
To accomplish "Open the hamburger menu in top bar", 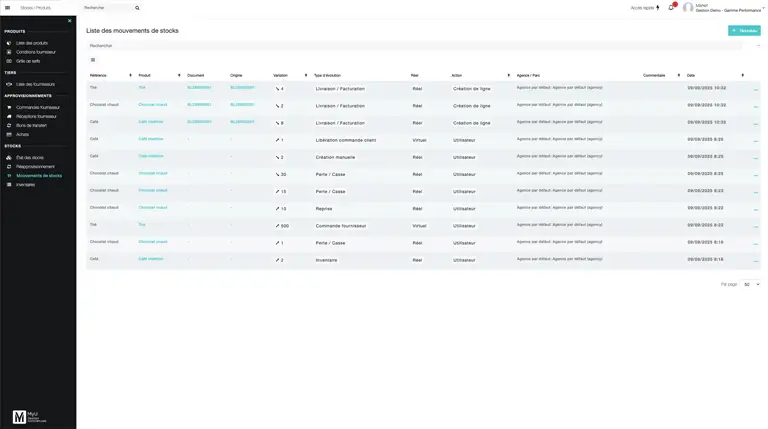I will pyautogui.click(x=7, y=7).
